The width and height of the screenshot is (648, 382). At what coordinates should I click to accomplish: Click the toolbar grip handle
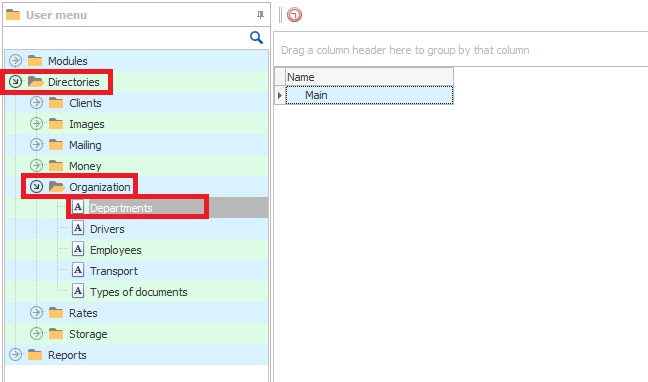pyautogui.click(x=280, y=15)
